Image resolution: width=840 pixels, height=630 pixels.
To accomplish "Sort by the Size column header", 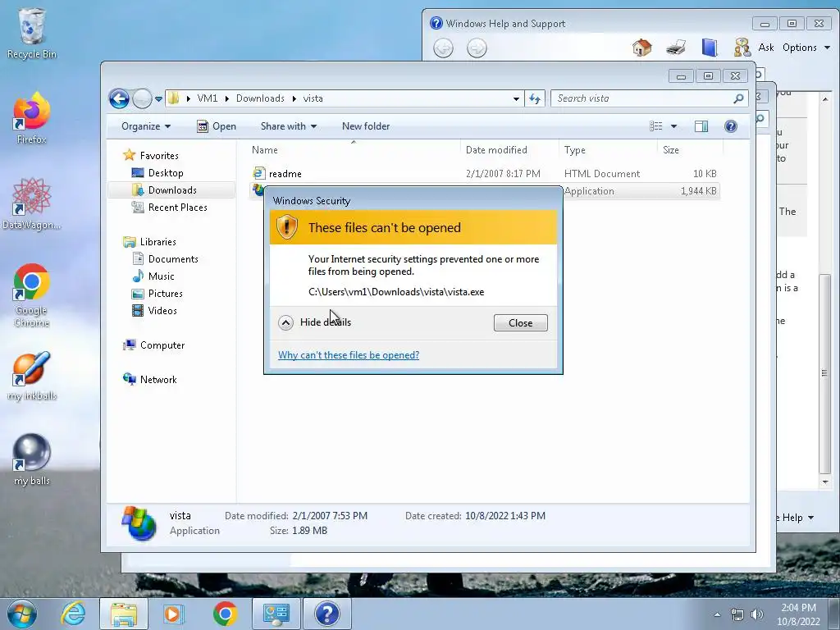I will coord(690,150).
